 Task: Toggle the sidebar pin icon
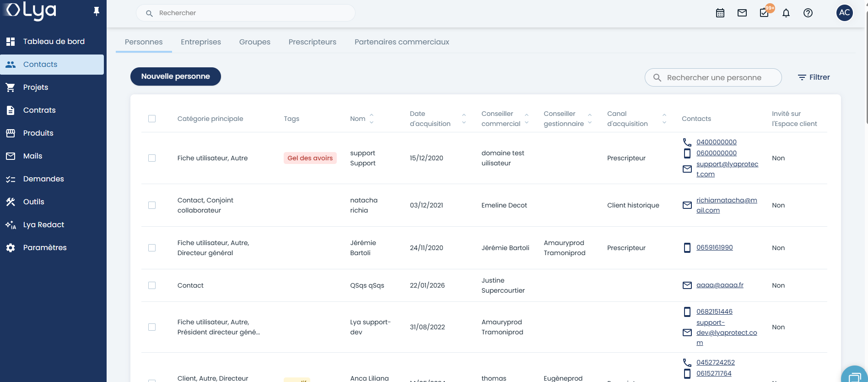coord(96,11)
